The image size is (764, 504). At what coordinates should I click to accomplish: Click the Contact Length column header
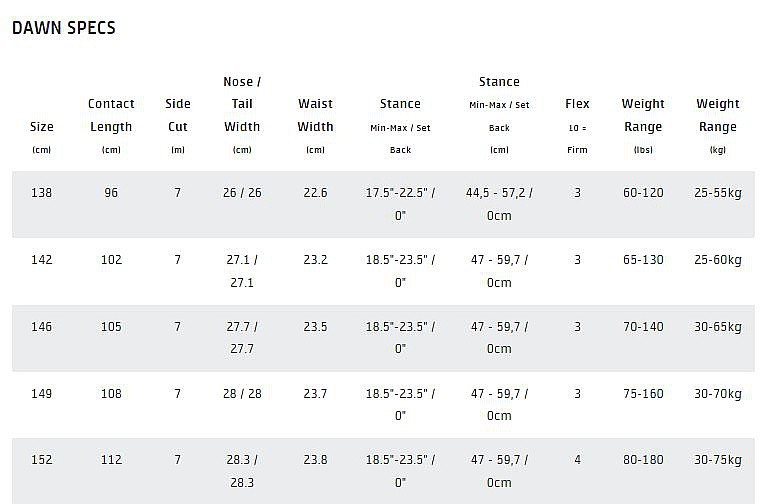(111, 115)
